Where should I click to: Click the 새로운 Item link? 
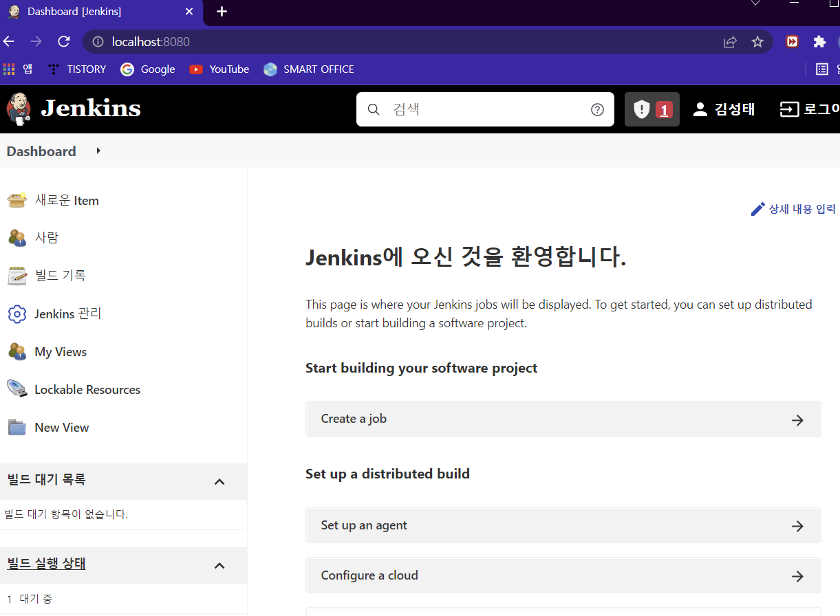(67, 201)
